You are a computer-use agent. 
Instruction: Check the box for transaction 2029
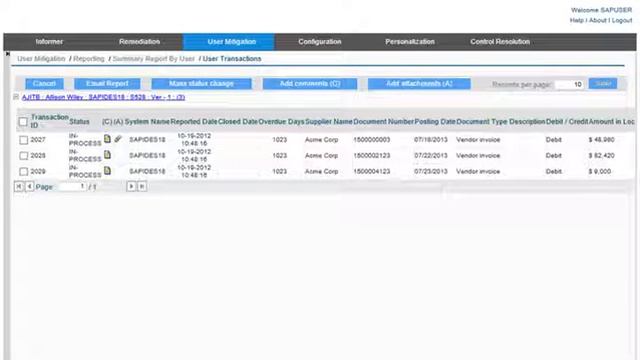tap(24, 171)
